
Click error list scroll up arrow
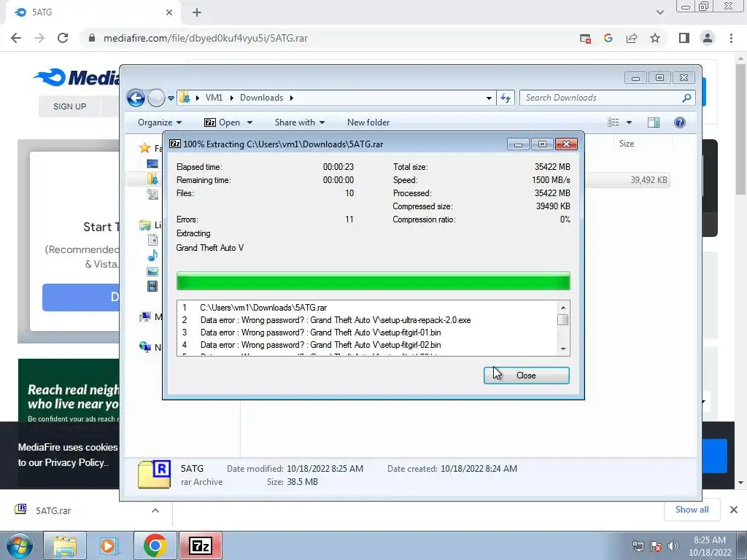(x=563, y=308)
